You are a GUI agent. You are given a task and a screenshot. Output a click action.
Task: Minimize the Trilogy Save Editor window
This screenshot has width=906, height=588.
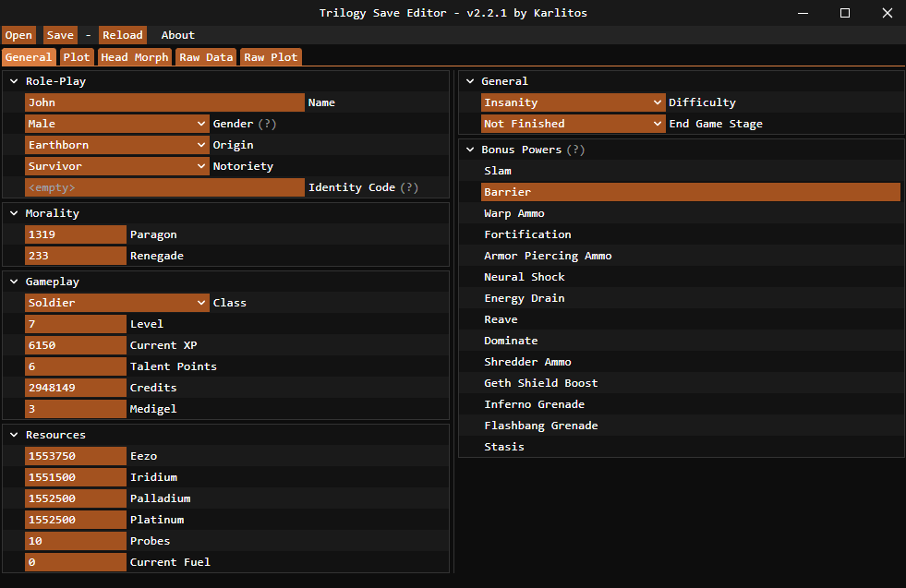coord(803,13)
